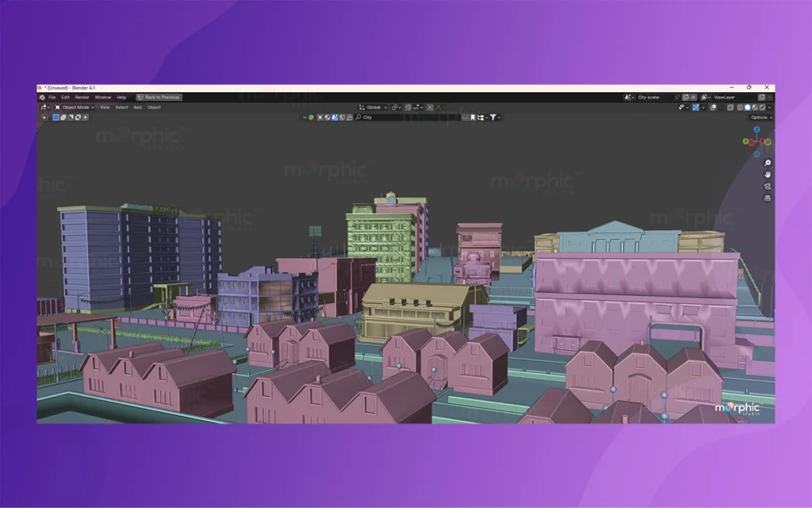Click the bookmark icon beside search
This screenshot has width=812, height=508.
tap(473, 117)
